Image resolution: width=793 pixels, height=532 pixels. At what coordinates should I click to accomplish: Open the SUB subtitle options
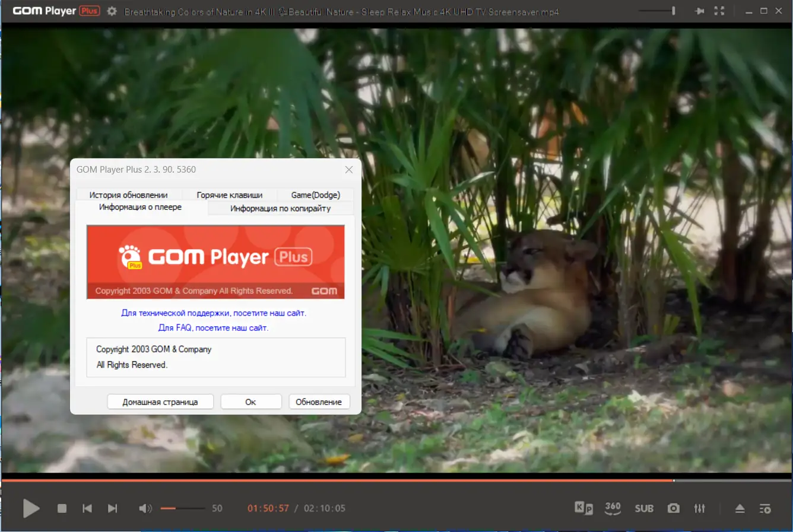[644, 508]
